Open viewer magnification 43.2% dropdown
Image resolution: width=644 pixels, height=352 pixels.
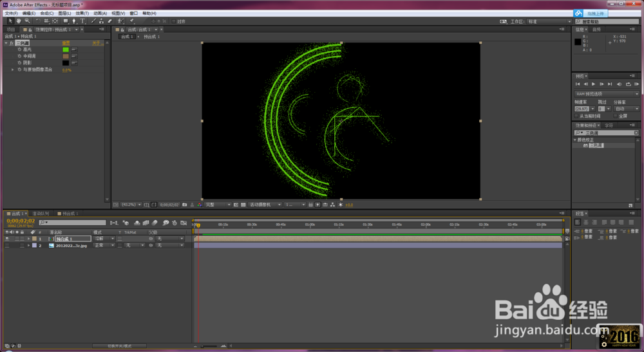[x=131, y=205]
